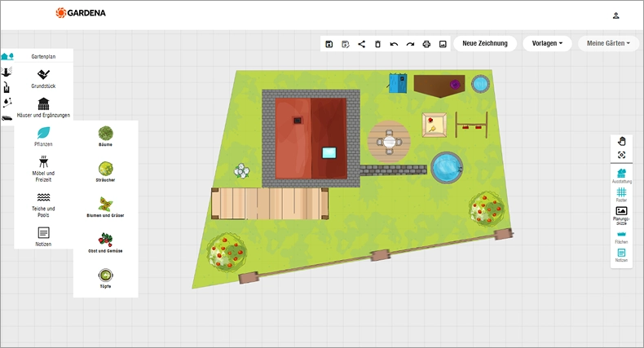Screen dimensions: 644x348
Task: Toggle Notizen in right panel
Action: point(621,255)
